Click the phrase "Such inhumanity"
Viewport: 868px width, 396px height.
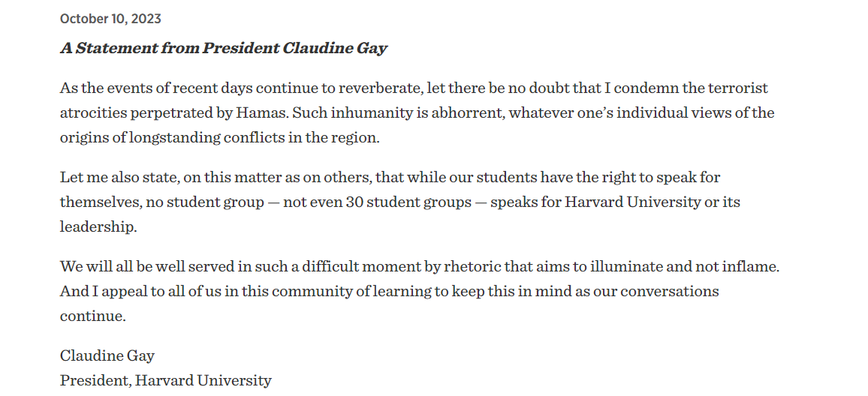tap(342, 113)
